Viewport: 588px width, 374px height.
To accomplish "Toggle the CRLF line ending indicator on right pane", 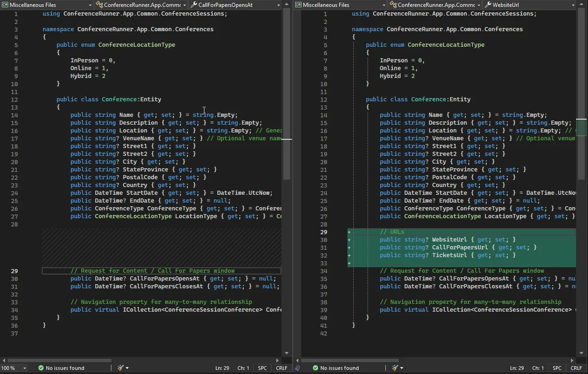I will point(576,368).
